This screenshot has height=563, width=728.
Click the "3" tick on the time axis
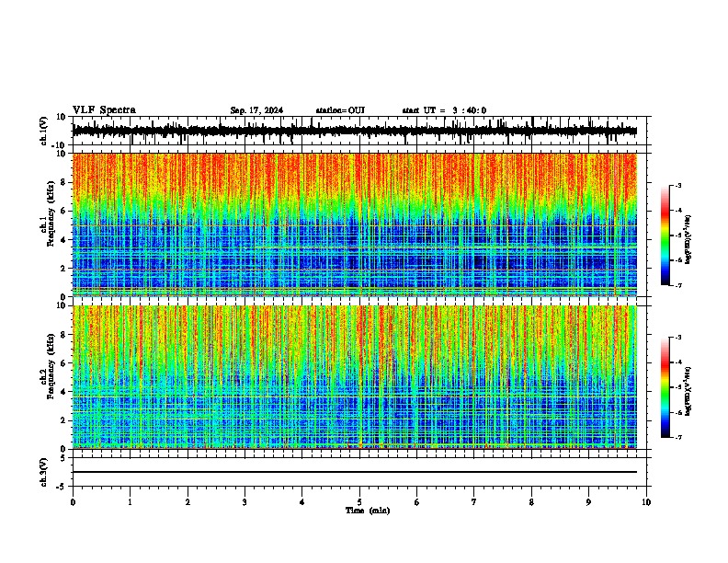245,502
